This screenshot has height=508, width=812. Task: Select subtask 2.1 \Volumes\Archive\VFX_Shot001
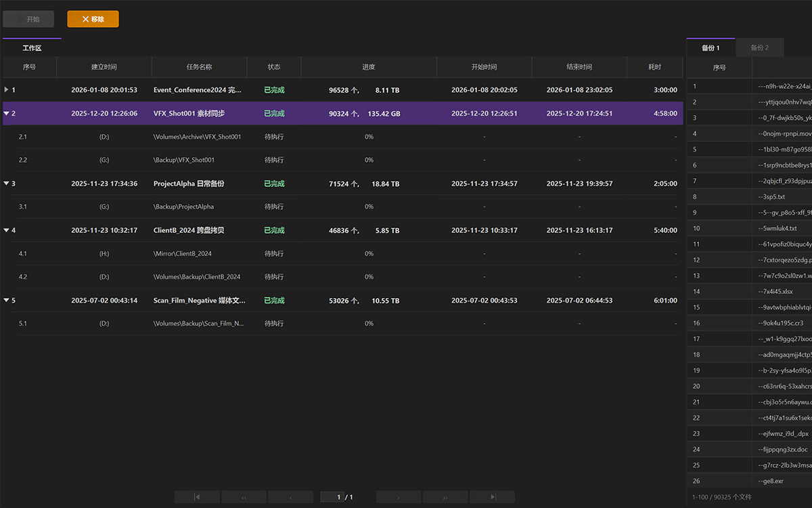(342, 137)
